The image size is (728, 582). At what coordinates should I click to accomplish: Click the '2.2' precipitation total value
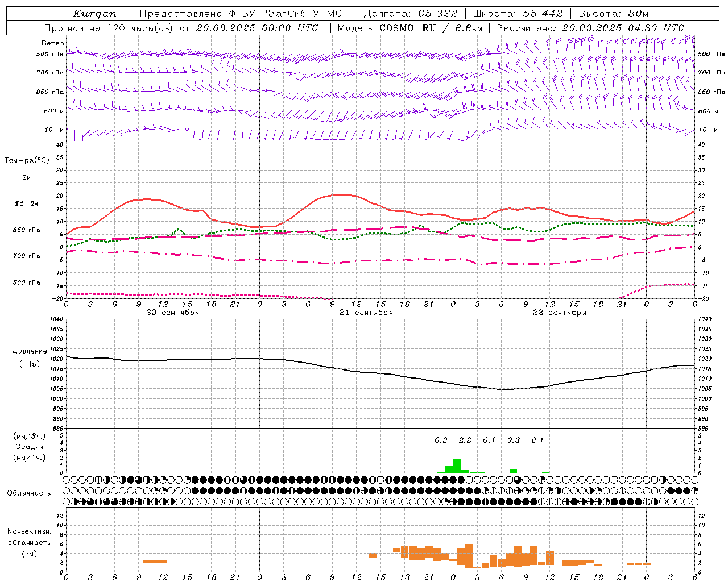(x=465, y=440)
